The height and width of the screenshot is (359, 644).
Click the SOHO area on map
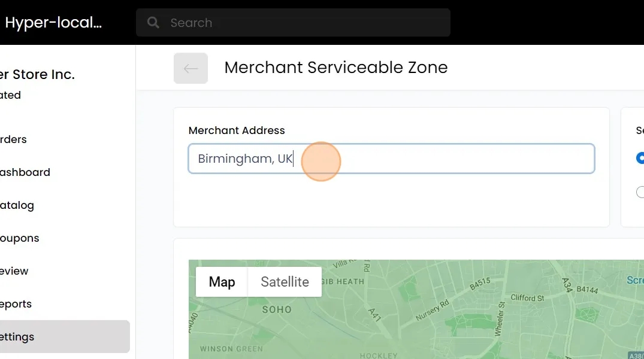[x=277, y=310]
